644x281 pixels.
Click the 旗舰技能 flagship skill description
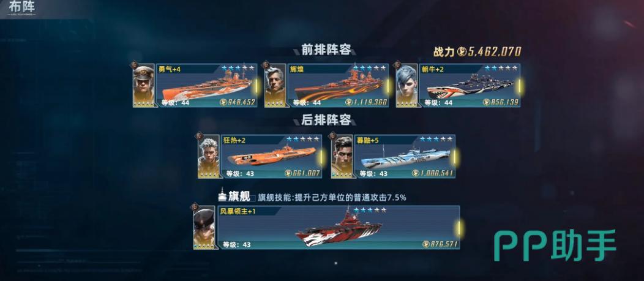(332, 197)
